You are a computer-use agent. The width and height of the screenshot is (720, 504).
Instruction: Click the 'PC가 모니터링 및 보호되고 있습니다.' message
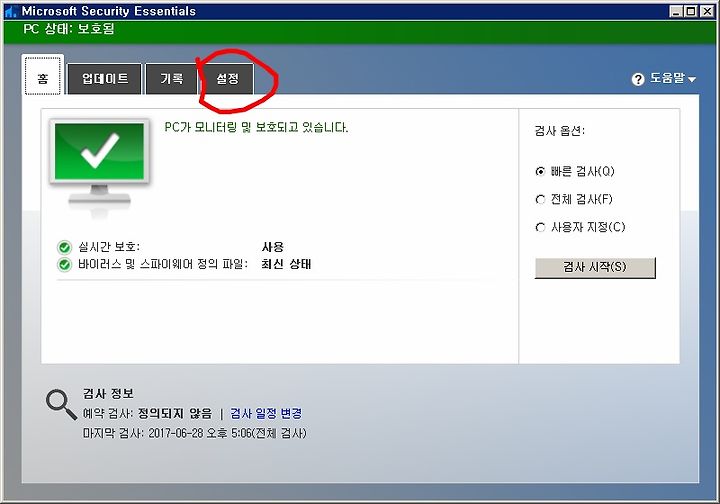point(256,127)
